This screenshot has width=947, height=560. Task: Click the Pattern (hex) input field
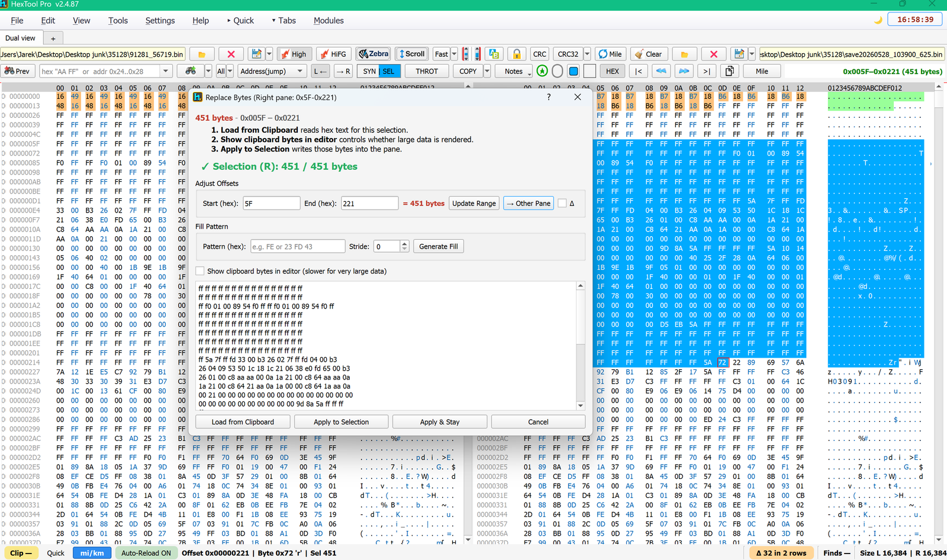297,246
